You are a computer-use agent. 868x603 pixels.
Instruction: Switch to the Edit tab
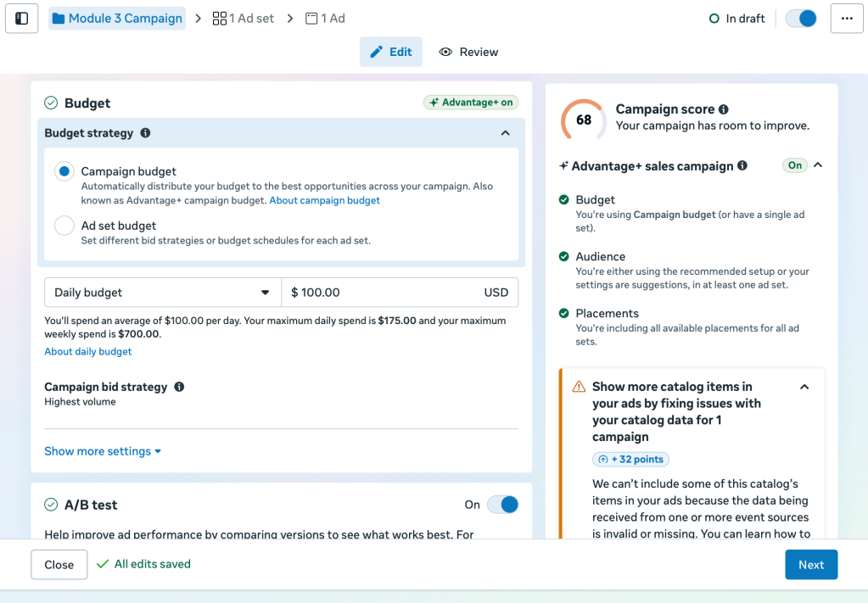(x=391, y=52)
